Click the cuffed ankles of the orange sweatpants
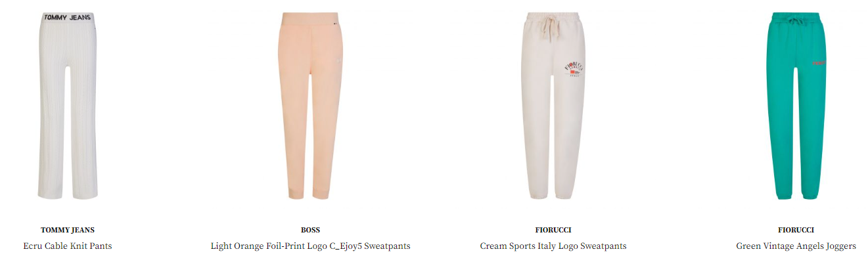 click(x=309, y=193)
